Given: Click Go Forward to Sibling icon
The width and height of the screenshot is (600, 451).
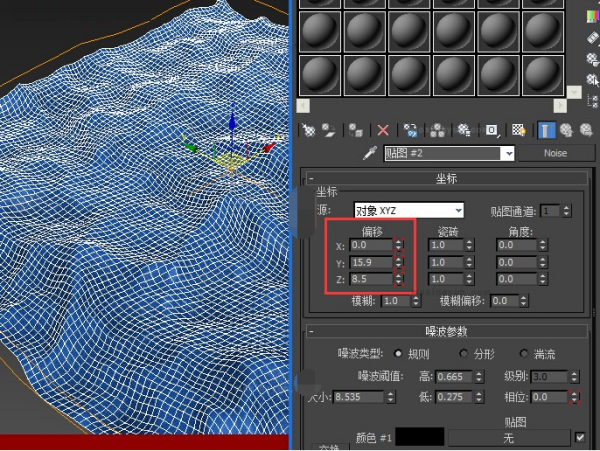Looking at the screenshot, I should click(586, 130).
